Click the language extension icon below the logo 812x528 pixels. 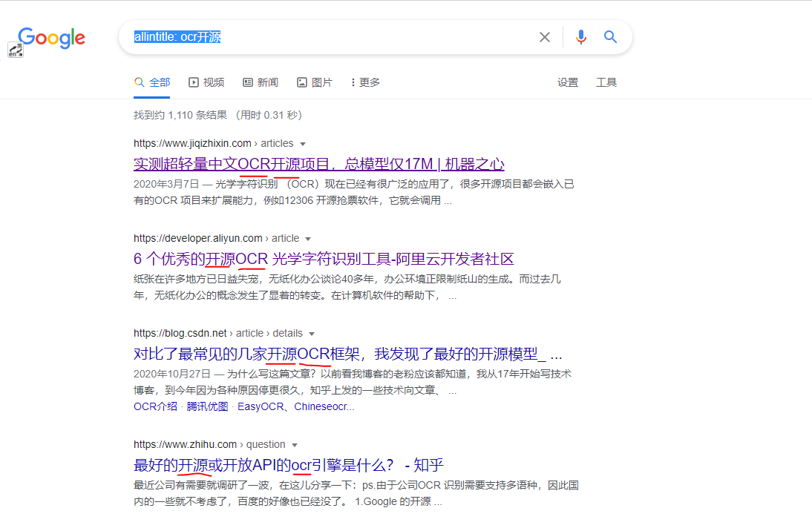tap(16, 50)
